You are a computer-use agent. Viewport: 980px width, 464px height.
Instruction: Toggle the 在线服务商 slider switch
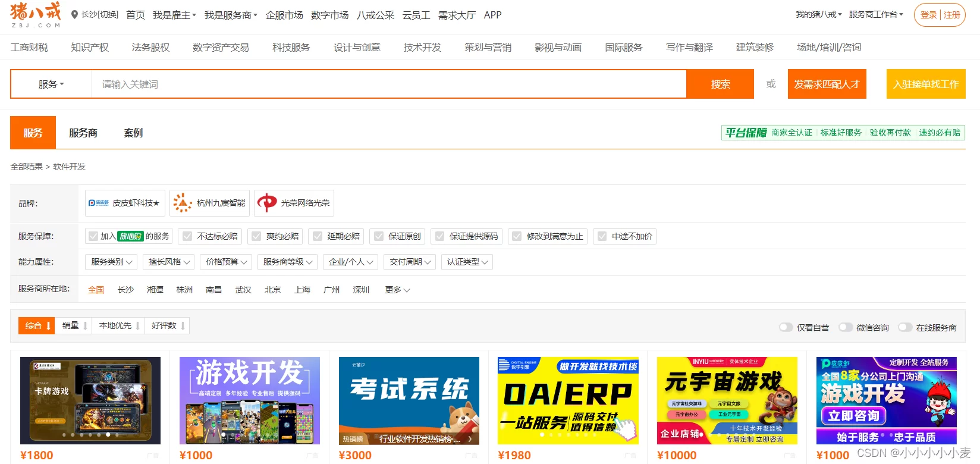pyautogui.click(x=905, y=327)
